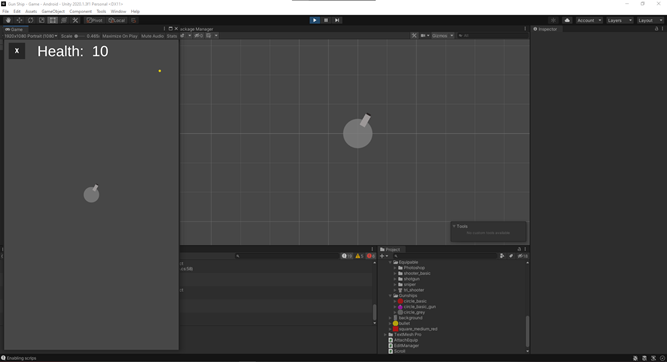Toggle Stats overlay in Game view

172,36
